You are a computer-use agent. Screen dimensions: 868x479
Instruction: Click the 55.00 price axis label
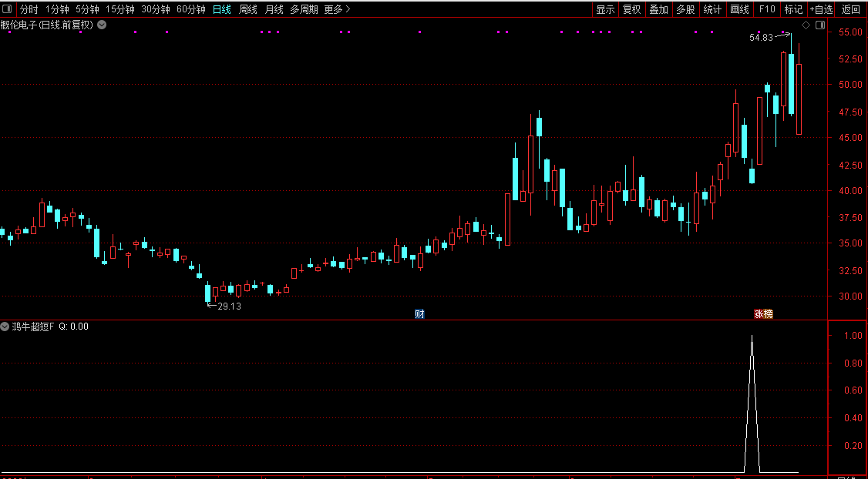coord(849,32)
